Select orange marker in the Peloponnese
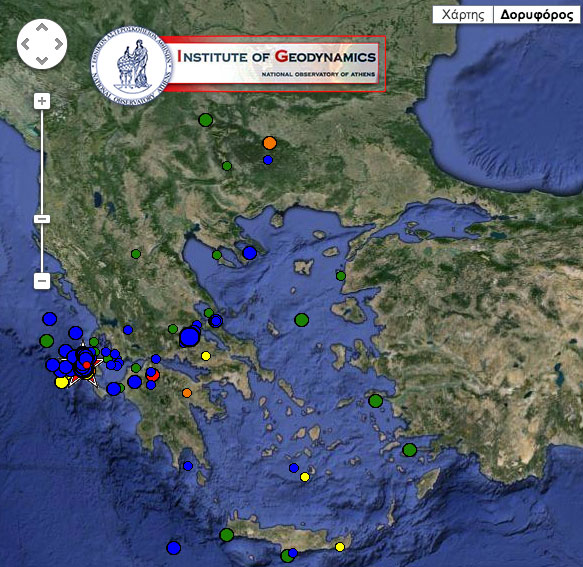The image size is (583, 567). tap(187, 393)
